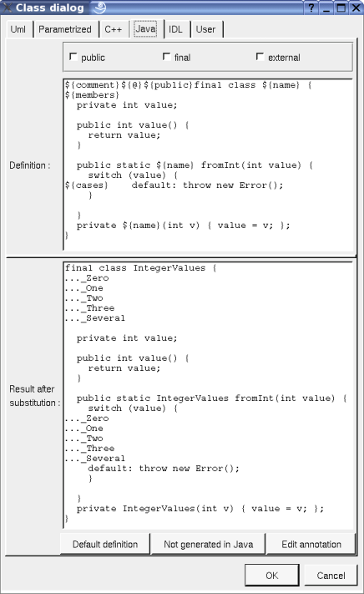364x594 pixels.
Task: Click inside the Definition text editor
Action: coord(208,165)
